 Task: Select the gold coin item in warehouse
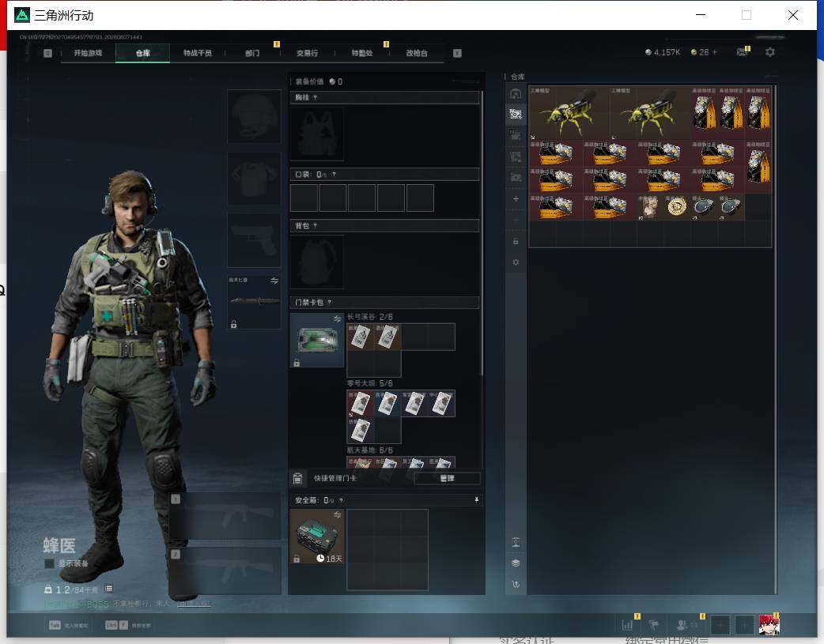coord(677,207)
